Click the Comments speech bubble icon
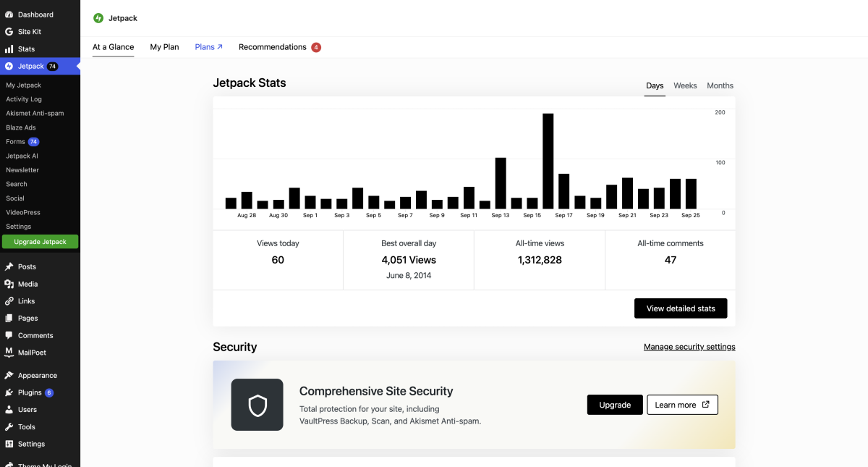 (x=9, y=335)
